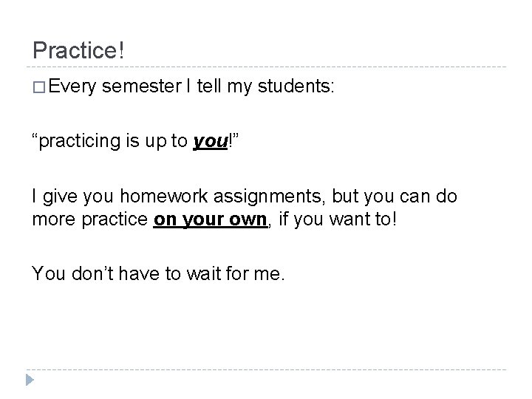Click the square bullet before "Every semester"
532x399 pixels.
pos(39,87)
